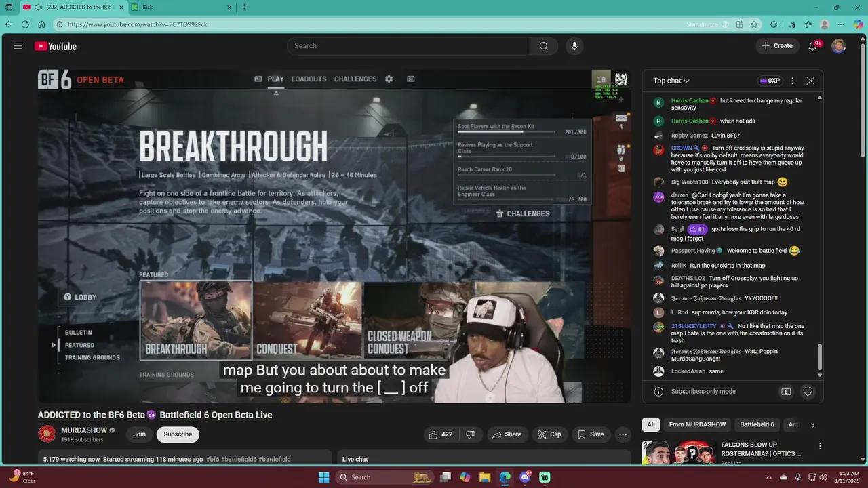Refresh the page in the browser
This screenshot has height=488, width=868.
[25, 24]
